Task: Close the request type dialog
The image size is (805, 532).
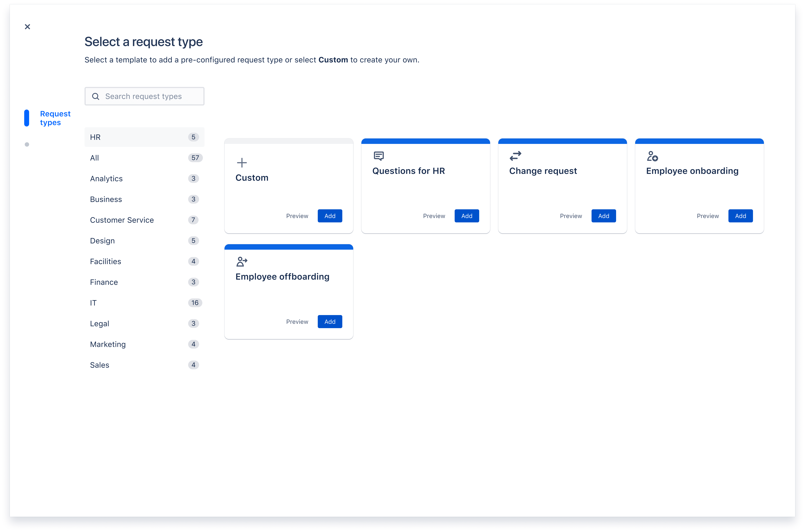Action: [x=27, y=27]
